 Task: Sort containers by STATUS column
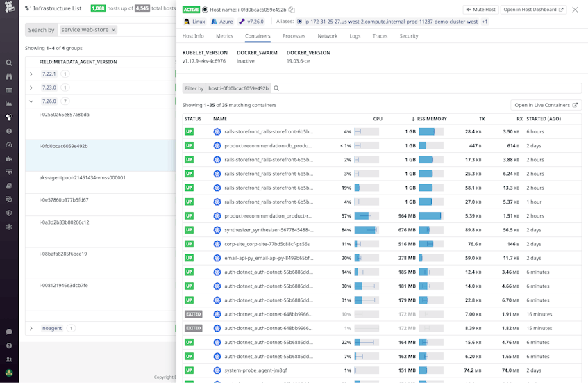193,119
